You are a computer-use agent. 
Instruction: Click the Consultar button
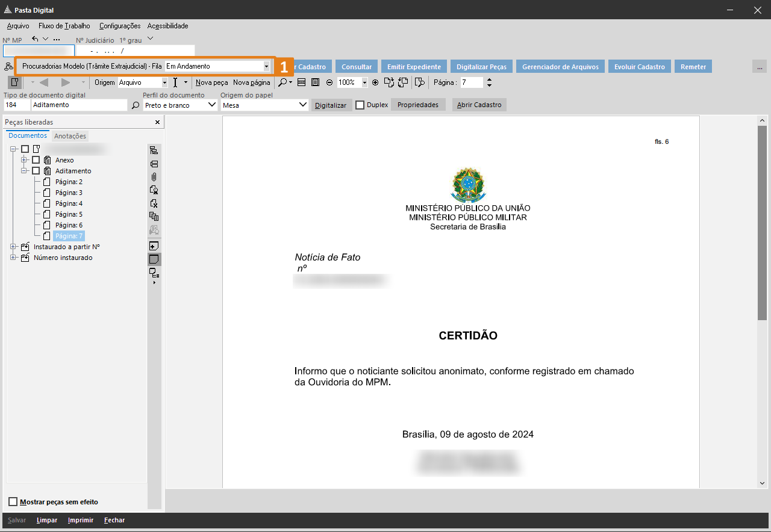coord(357,66)
